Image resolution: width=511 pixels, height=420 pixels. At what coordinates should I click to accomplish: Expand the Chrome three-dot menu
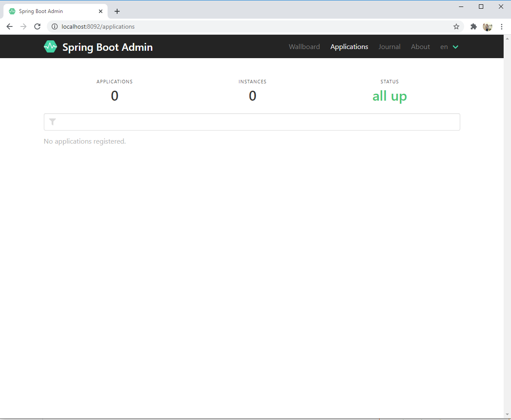click(x=502, y=26)
